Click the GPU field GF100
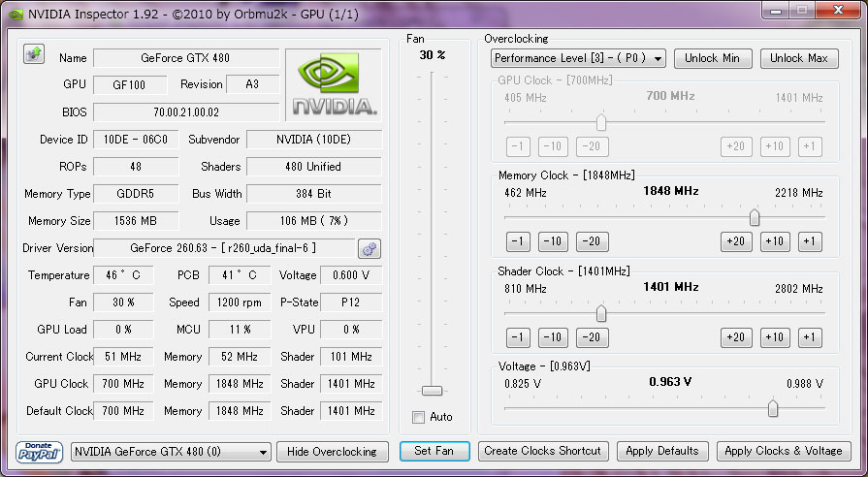This screenshot has height=477, width=868. (x=130, y=84)
